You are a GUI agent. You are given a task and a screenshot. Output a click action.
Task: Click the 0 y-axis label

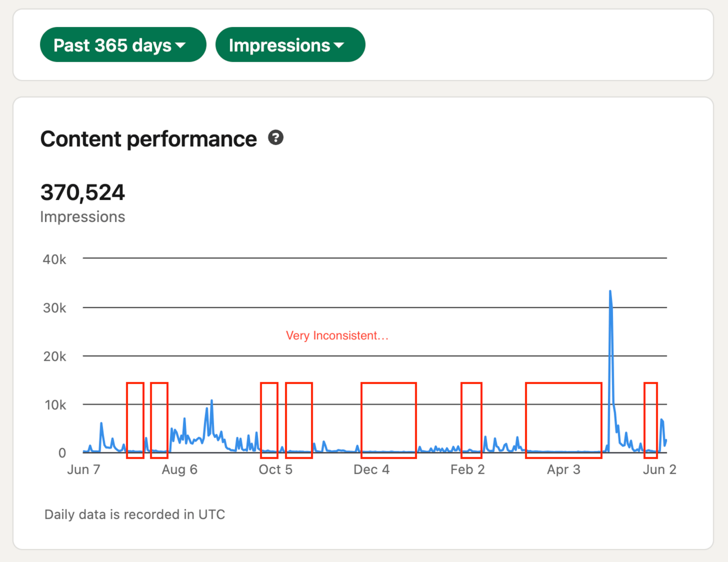(x=62, y=453)
